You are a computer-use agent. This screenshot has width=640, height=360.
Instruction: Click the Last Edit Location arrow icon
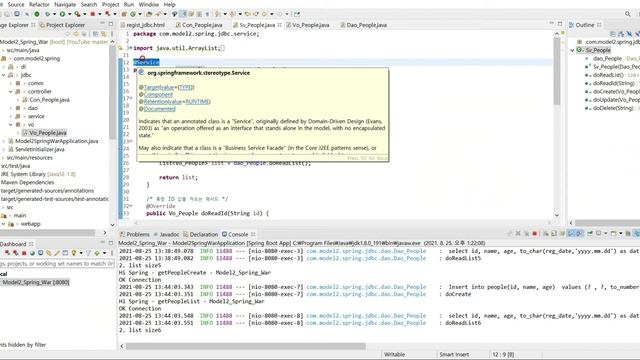[247, 14]
